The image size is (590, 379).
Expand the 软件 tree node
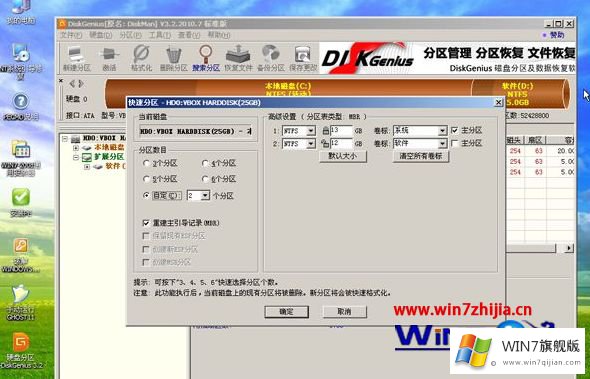pyautogui.click(x=87, y=166)
